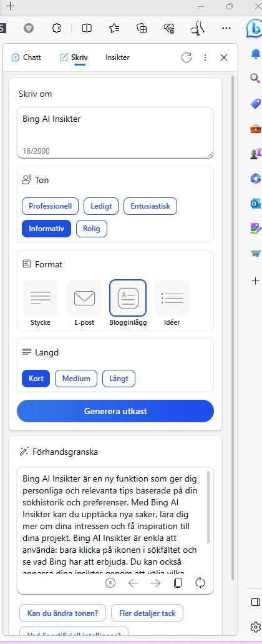Screen dimensions: 262x644
Task: Switch to the Chatt tab
Action: tap(26, 57)
